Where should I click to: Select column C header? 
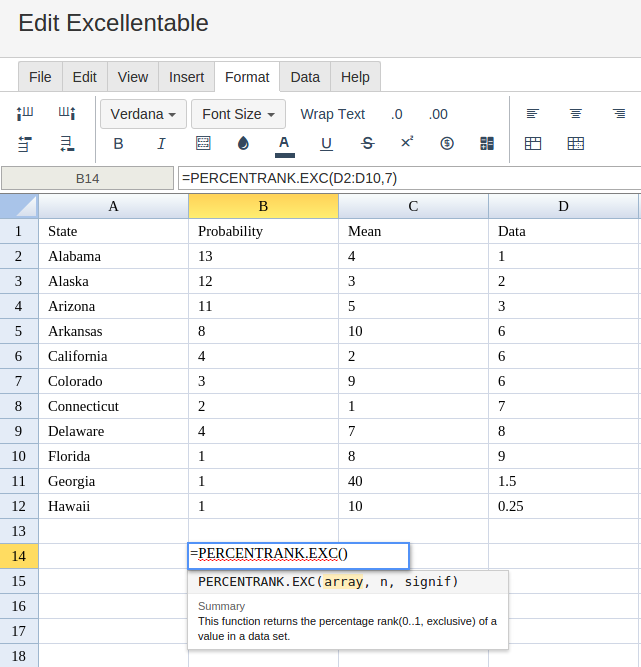coord(413,206)
